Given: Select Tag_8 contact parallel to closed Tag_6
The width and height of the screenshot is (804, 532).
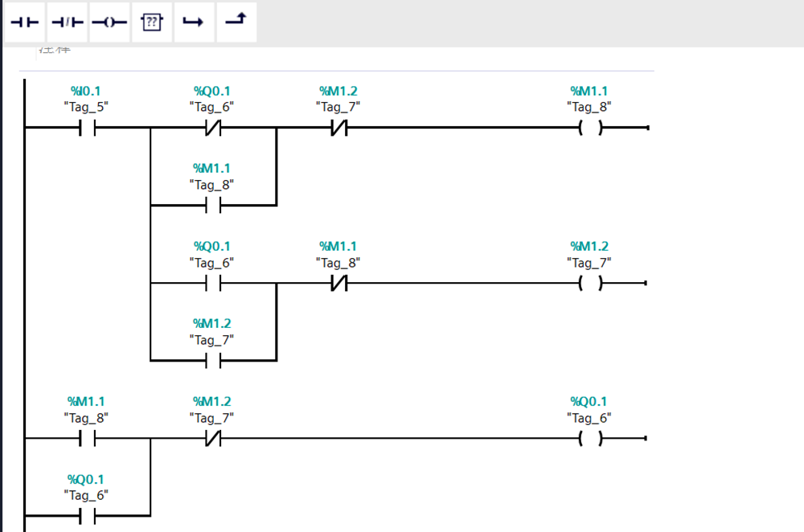Looking at the screenshot, I should [x=213, y=205].
